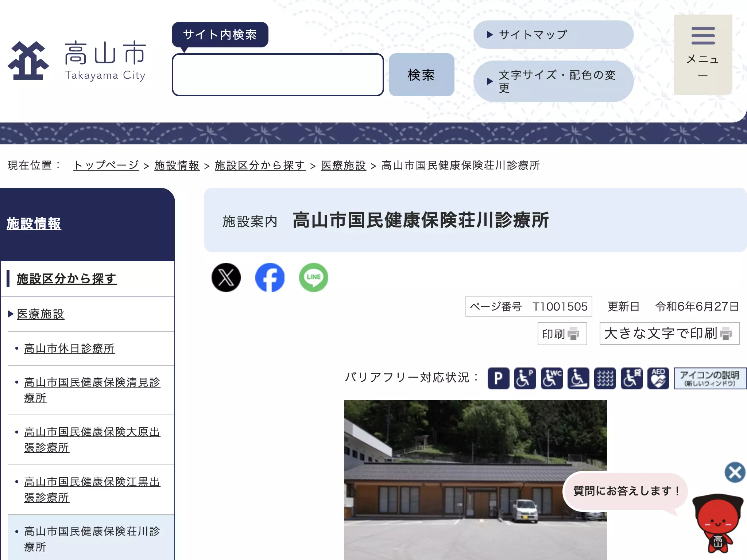This screenshot has width=747, height=560.
Task: Open 施設区分から探す in sidebar
Action: tap(67, 279)
